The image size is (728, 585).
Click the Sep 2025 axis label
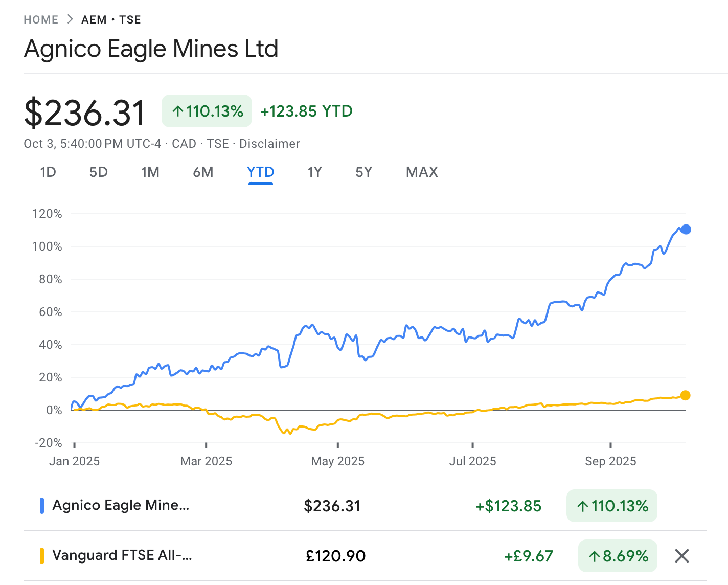(610, 461)
